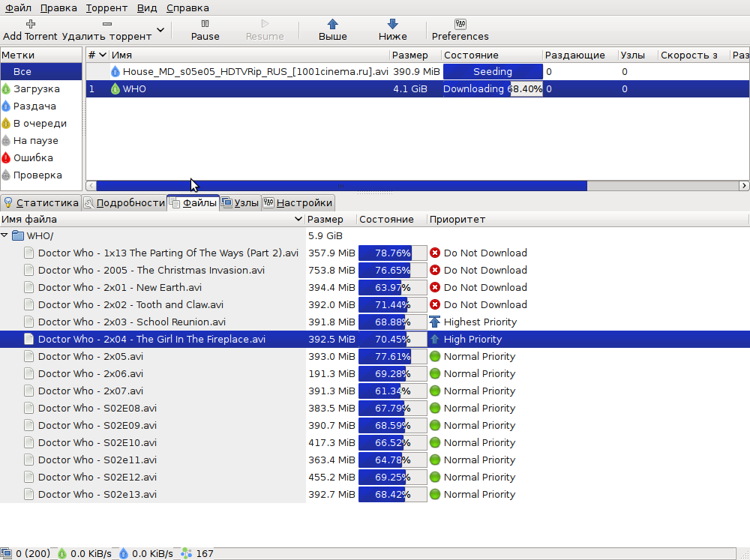The height and width of the screenshot is (560, 750).
Task: Sort torrents by Состояние column header
Action: (492, 55)
